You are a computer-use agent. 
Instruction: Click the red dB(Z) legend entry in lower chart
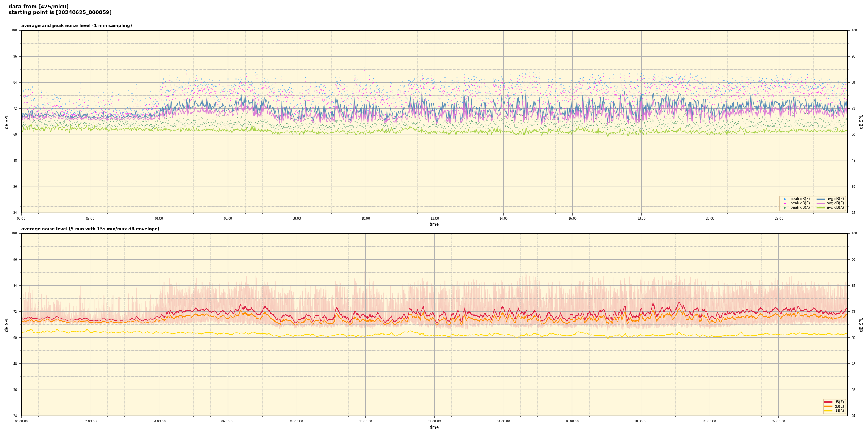tap(828, 402)
